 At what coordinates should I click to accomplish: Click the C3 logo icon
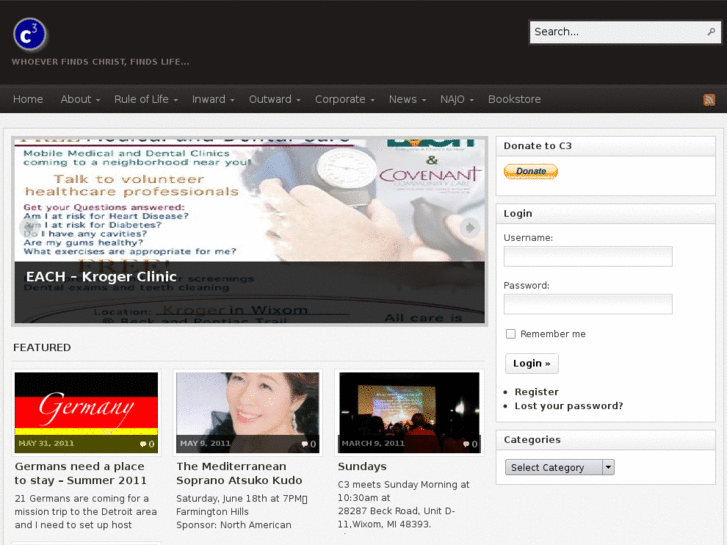coord(30,34)
